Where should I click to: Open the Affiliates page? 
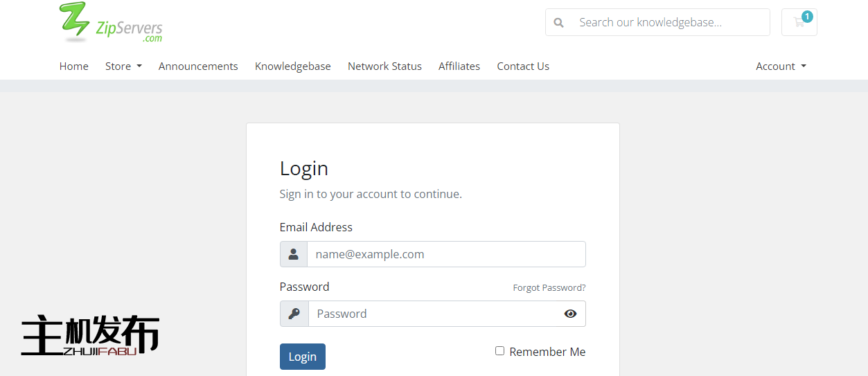coord(459,66)
